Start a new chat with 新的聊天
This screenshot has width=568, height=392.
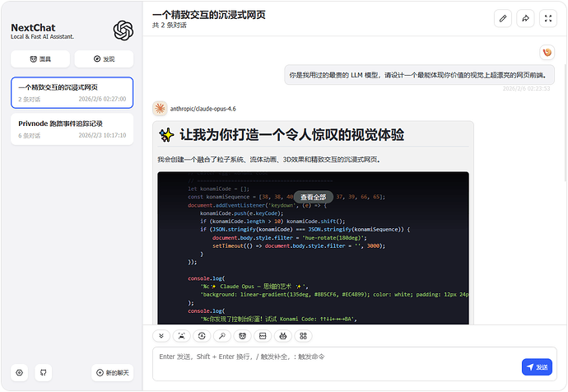112,372
